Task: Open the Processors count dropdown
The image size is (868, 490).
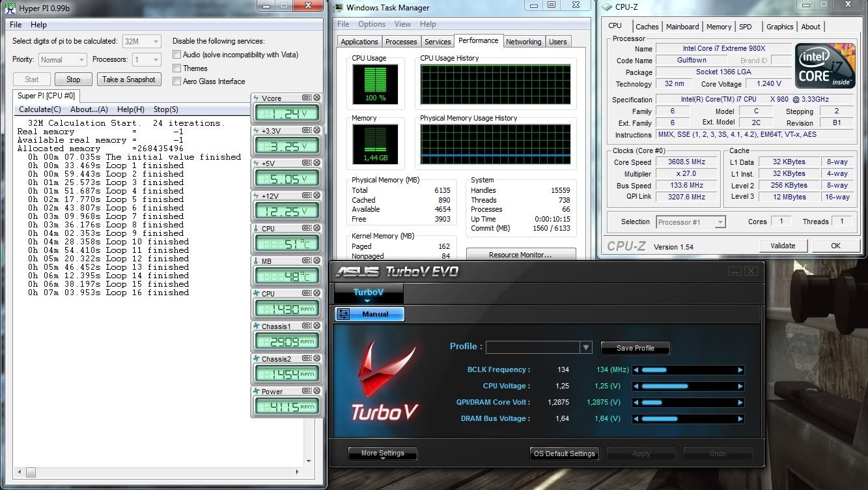Action: coord(146,60)
